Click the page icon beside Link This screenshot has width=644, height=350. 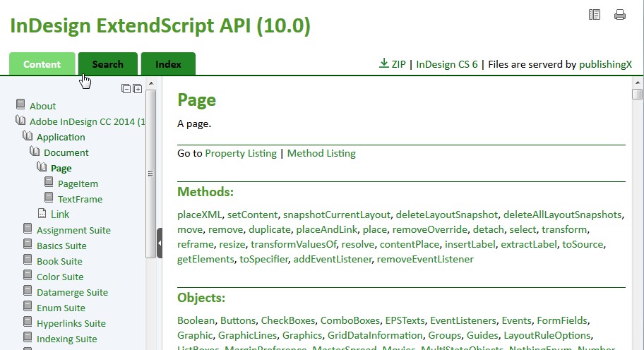tap(42, 213)
